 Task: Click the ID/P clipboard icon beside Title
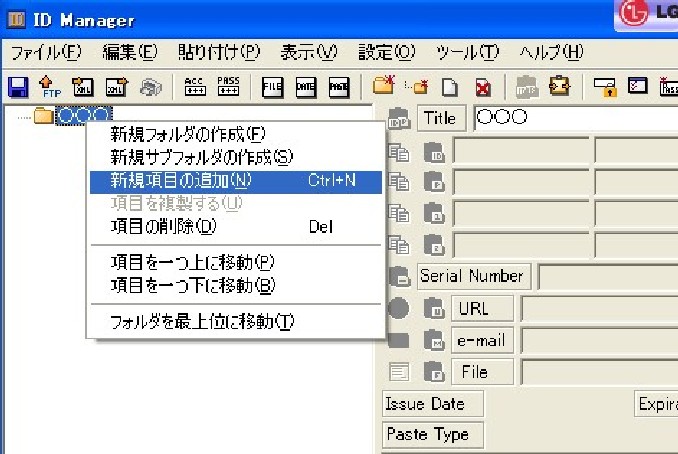tap(399, 118)
